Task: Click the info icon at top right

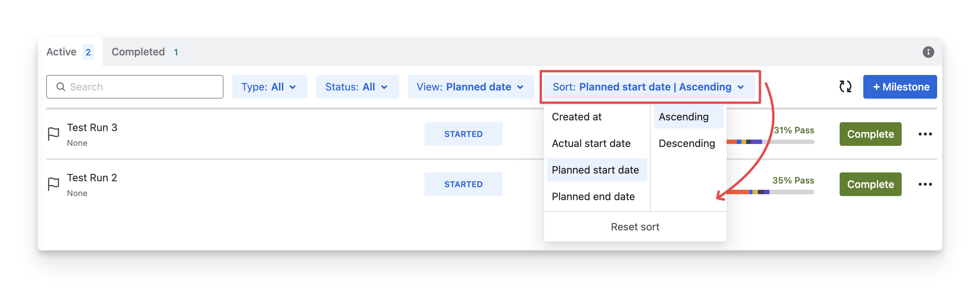Action: (928, 52)
